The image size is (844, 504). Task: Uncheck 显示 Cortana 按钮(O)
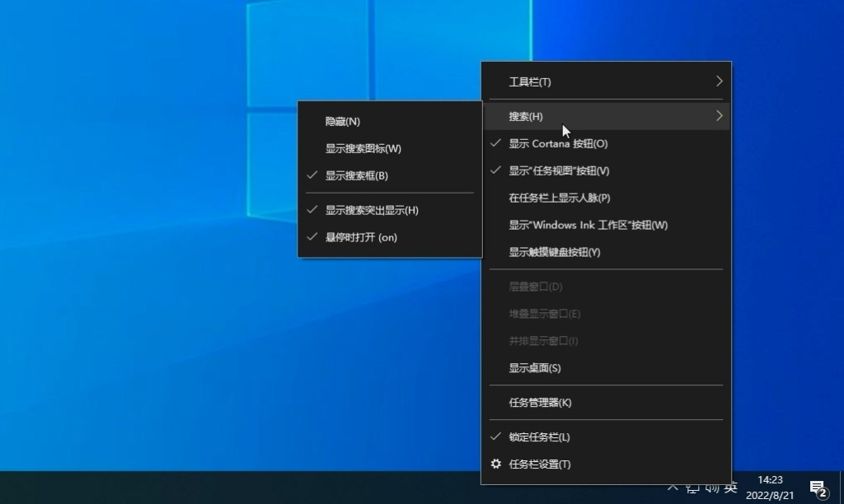pos(558,143)
